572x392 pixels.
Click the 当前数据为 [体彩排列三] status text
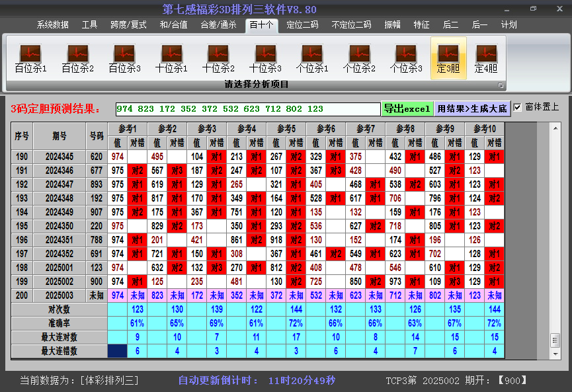coord(79,381)
